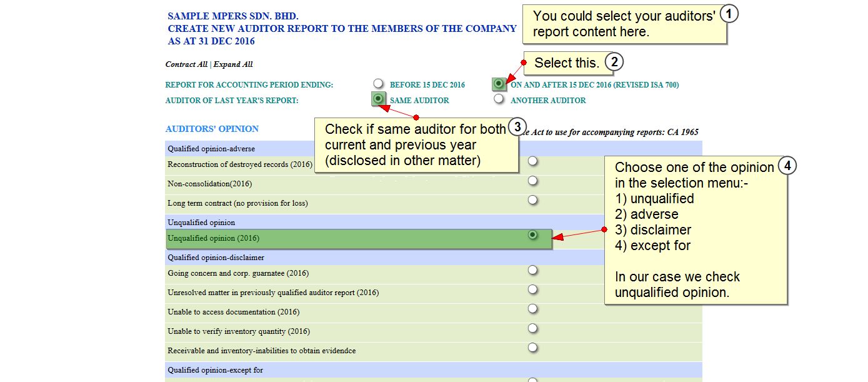Click the number 4 callout marker

(x=789, y=166)
